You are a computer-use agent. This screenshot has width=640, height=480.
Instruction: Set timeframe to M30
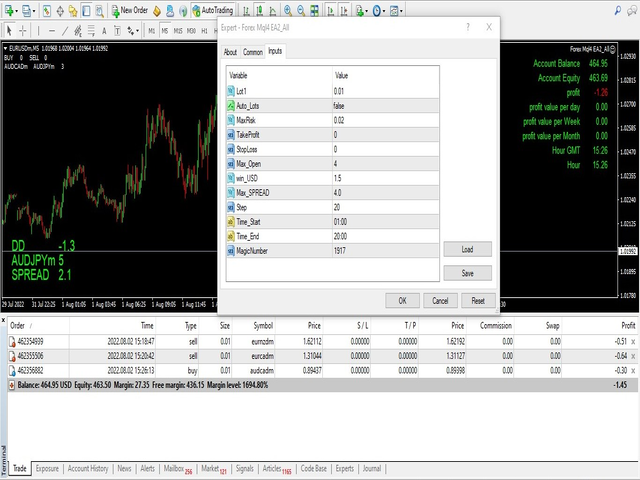[x=191, y=31]
